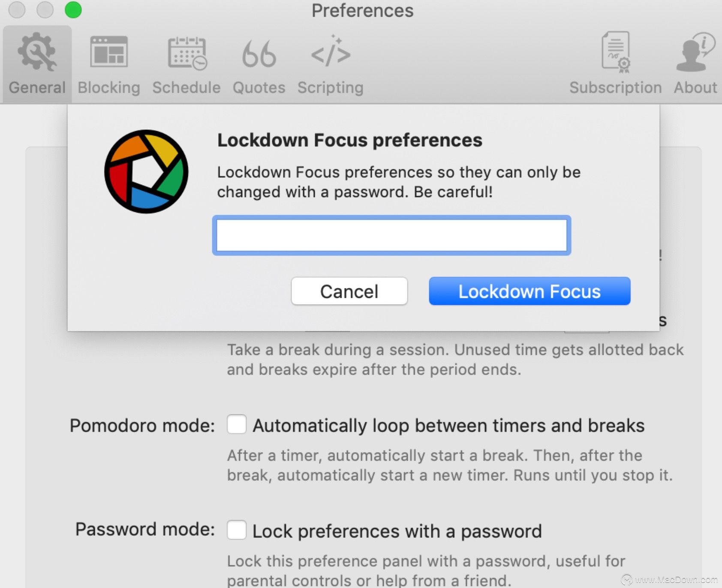Viewport: 722px width, 588px height.
Task: Open the About person icon
Action: coord(695,52)
